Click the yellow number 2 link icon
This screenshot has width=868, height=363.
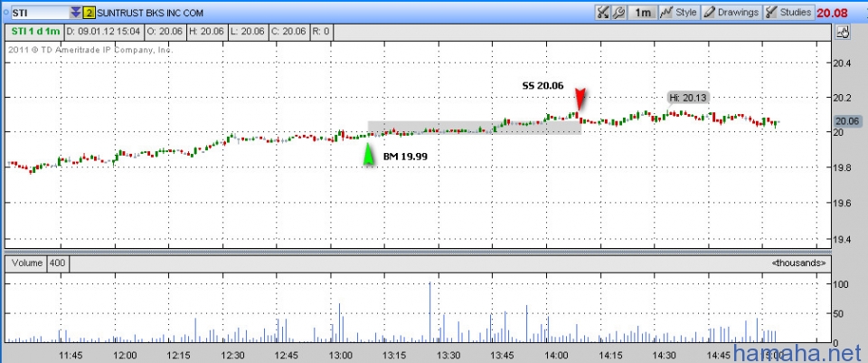(90, 12)
